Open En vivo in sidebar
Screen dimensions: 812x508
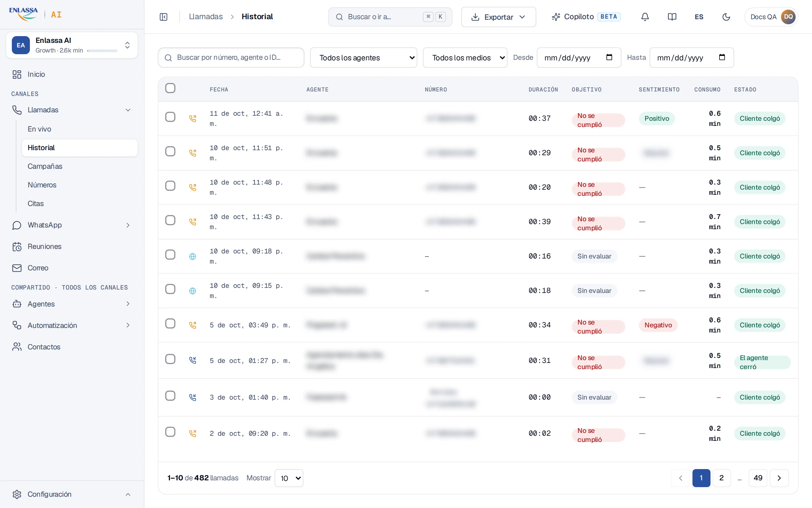pyautogui.click(x=39, y=129)
